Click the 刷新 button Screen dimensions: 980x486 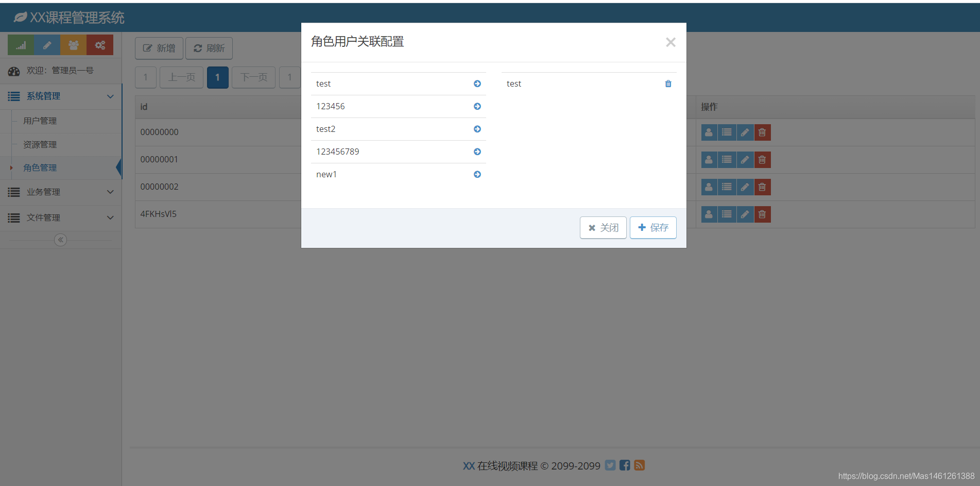pyautogui.click(x=209, y=48)
